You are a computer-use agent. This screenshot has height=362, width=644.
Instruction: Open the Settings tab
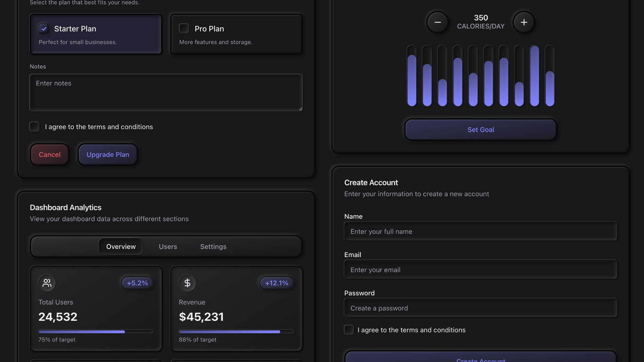click(x=213, y=247)
